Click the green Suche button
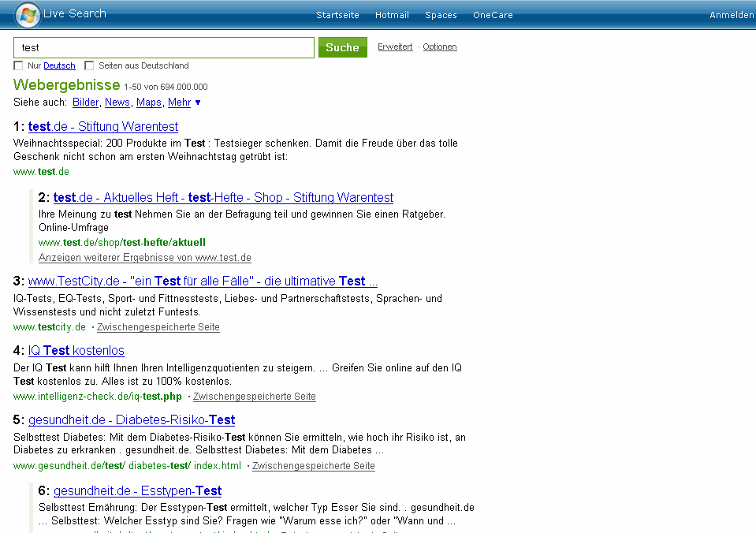Image resolution: width=756 pixels, height=533 pixels. [x=342, y=47]
